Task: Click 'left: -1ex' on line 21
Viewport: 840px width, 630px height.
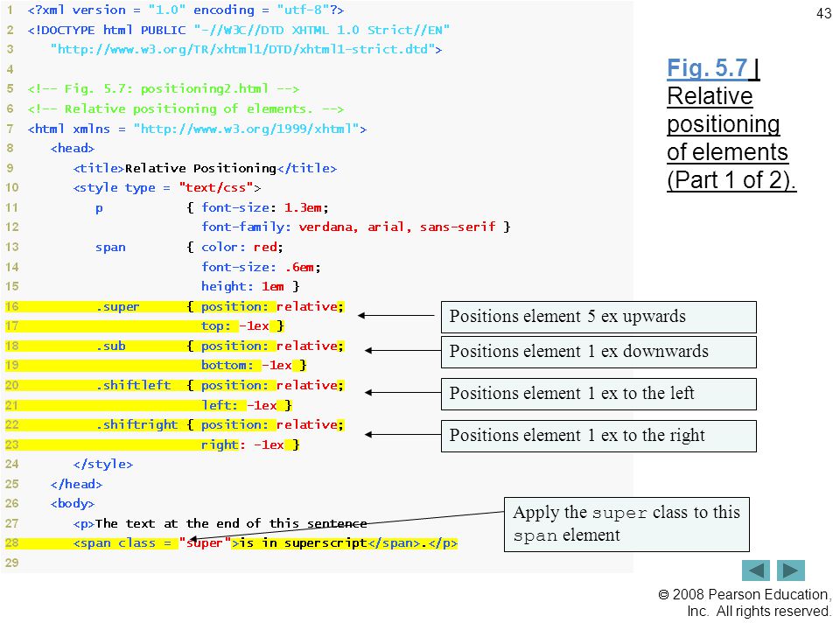Action: [x=239, y=405]
